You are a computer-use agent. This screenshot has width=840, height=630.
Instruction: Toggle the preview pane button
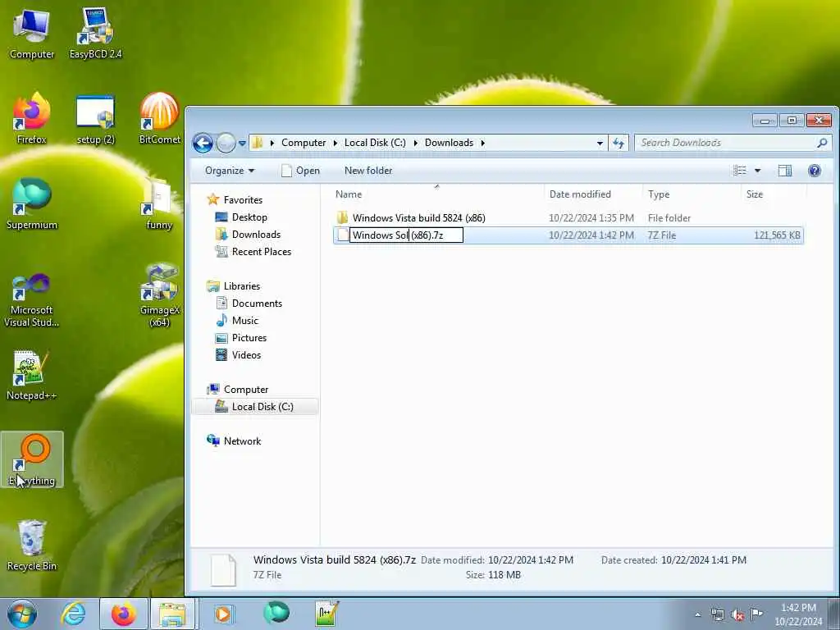tap(785, 171)
